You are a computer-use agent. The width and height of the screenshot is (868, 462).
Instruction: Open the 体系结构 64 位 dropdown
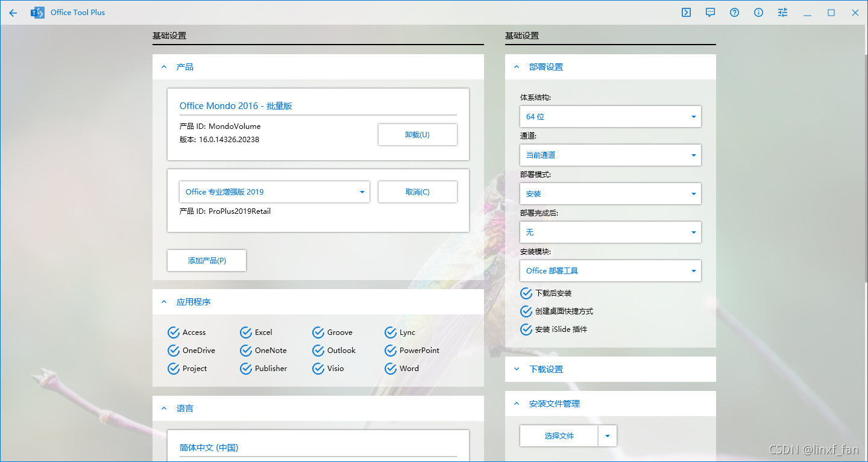tap(611, 117)
